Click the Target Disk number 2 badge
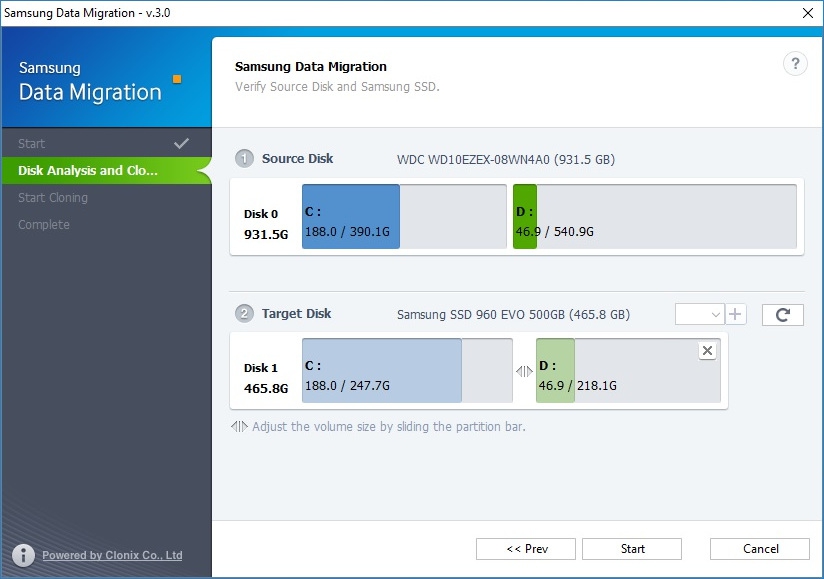Viewport: 824px width, 579px height. point(244,314)
